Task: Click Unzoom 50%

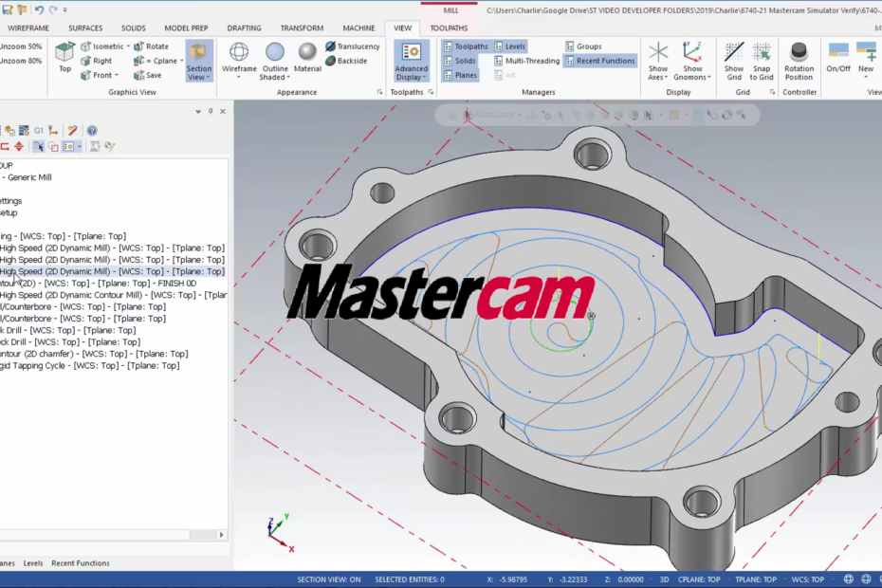Action: click(x=21, y=46)
